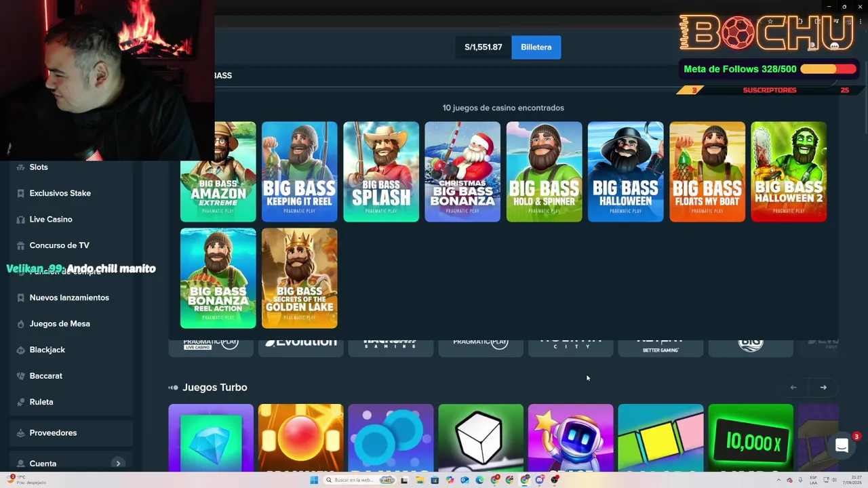Screen dimensions: 868x488
Task: Expand the Cuenta section arrow
Action: pos(118,464)
